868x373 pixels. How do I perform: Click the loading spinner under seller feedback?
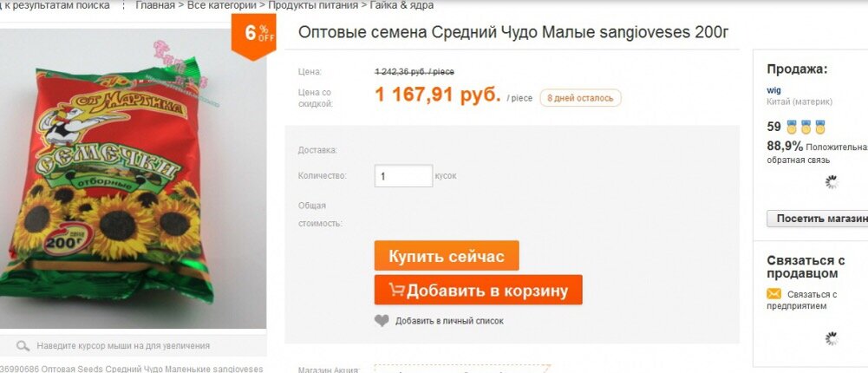point(831,182)
